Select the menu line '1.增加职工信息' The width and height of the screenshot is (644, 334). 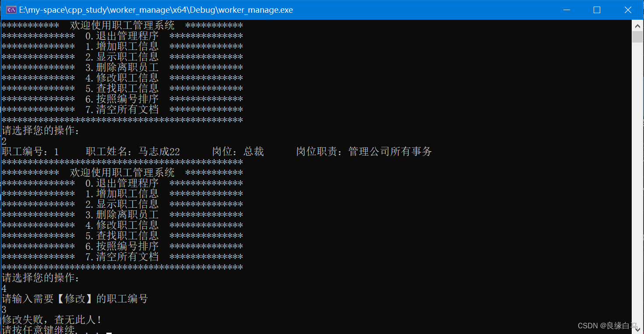pos(123,46)
